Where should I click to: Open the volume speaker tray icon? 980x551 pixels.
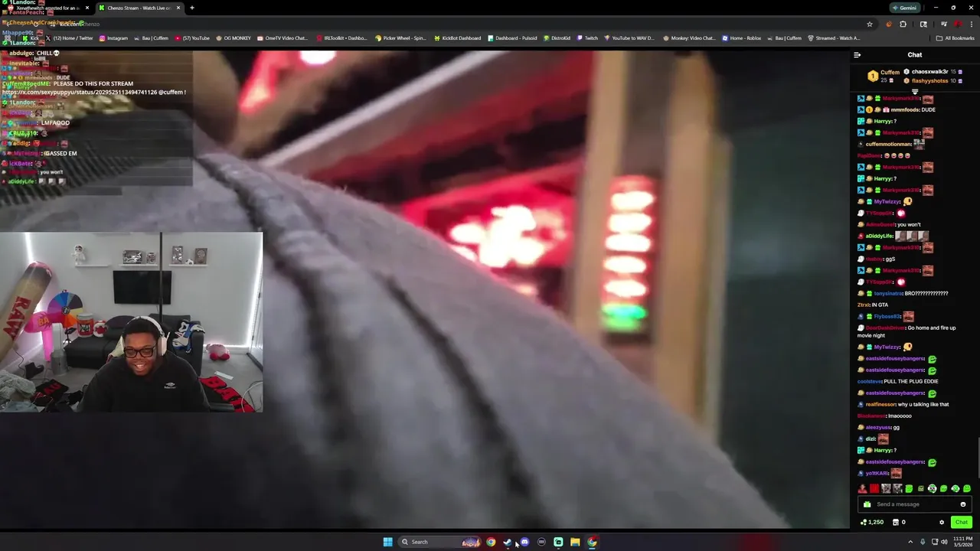click(x=944, y=542)
